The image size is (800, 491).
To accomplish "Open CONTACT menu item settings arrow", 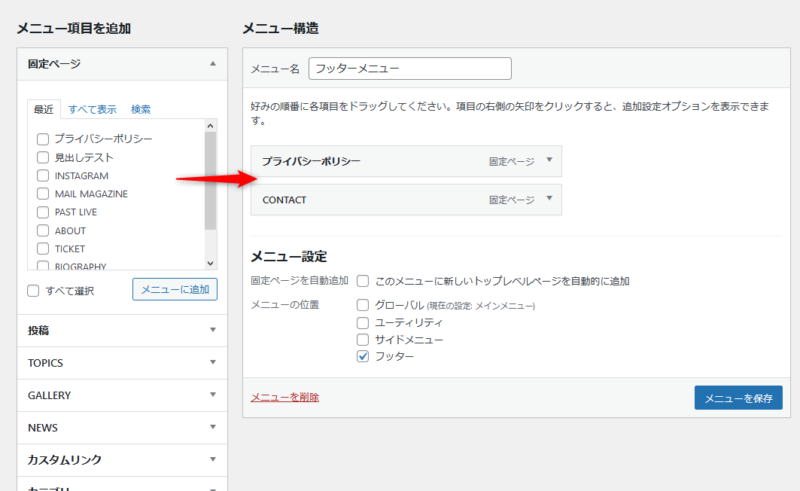I will click(x=549, y=199).
